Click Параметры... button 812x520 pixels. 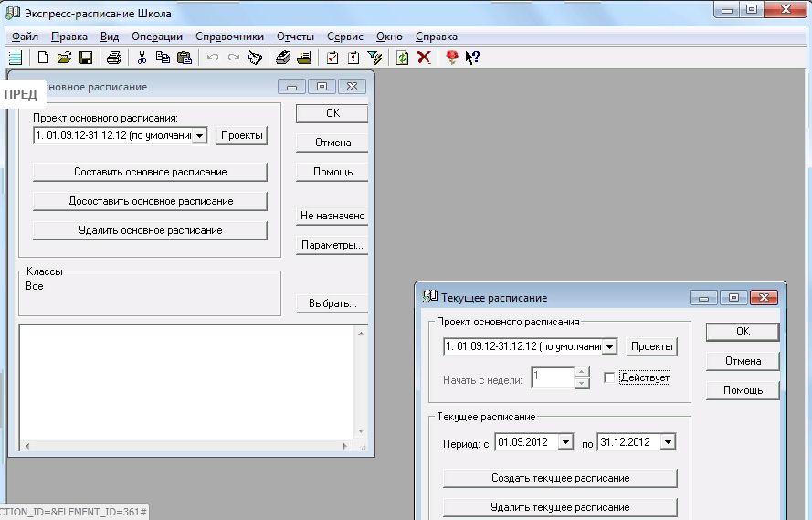pyautogui.click(x=332, y=246)
